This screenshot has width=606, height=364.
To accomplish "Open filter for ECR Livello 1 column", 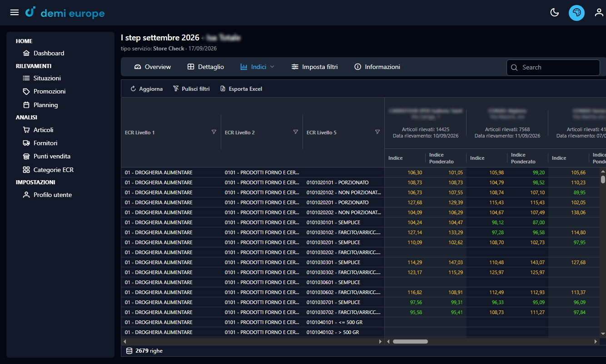I will click(214, 132).
